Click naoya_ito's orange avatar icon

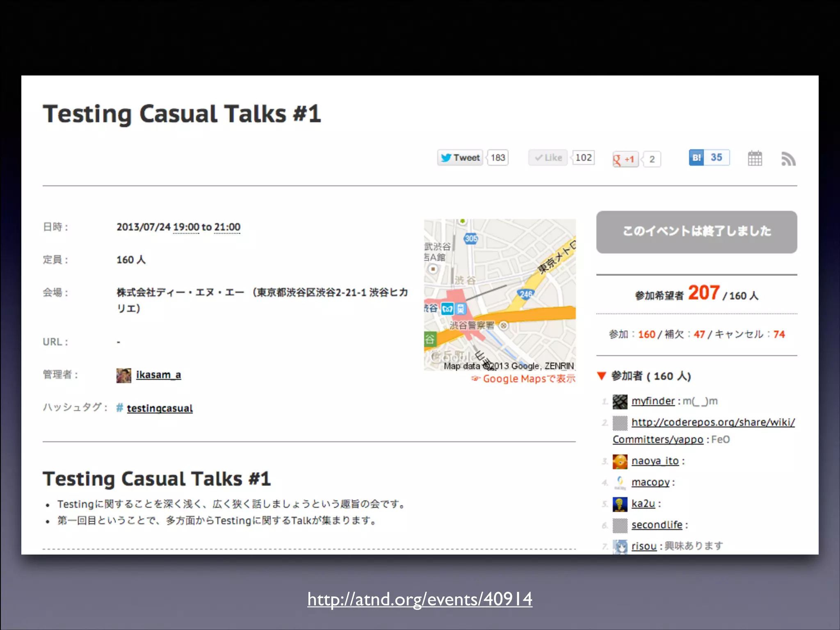pos(620,461)
